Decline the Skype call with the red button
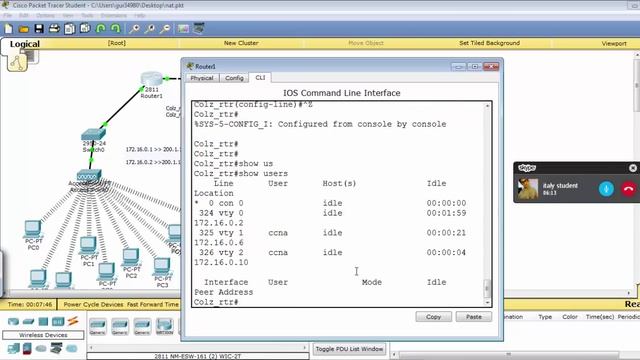This screenshot has width=640, height=360. (629, 189)
